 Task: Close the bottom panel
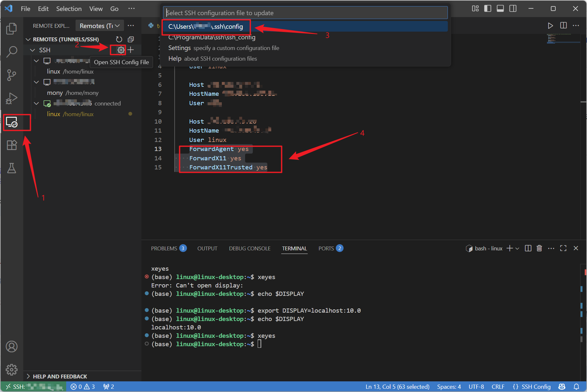click(x=576, y=248)
